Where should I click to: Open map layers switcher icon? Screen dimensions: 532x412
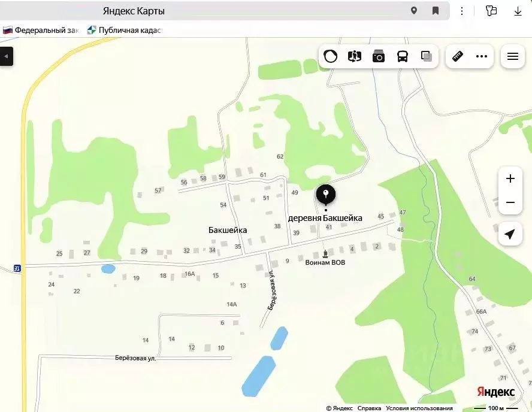(427, 56)
